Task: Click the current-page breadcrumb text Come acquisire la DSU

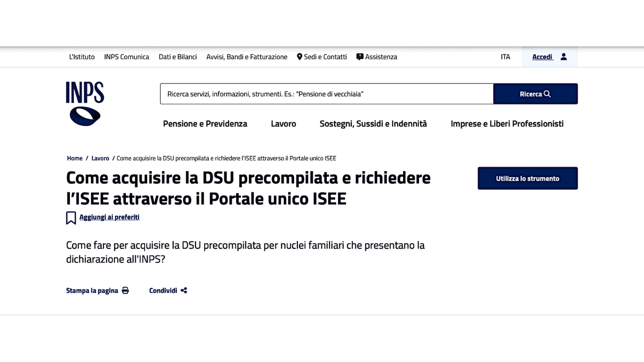Action: point(226,158)
